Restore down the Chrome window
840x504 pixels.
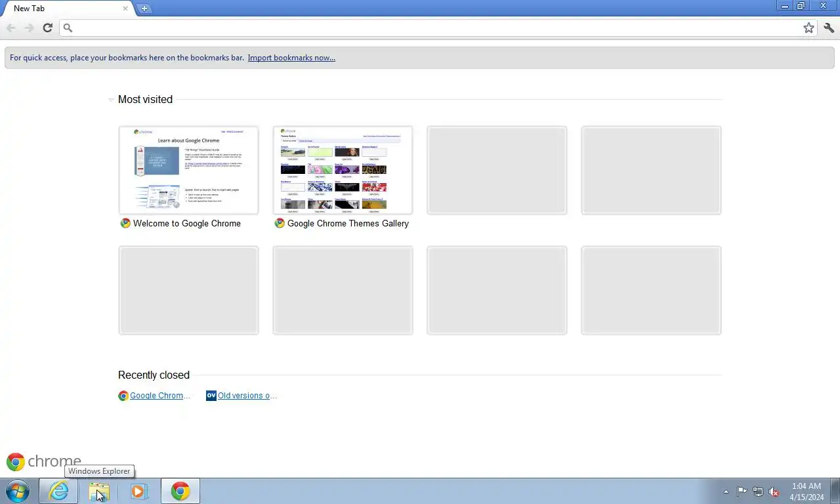[801, 6]
